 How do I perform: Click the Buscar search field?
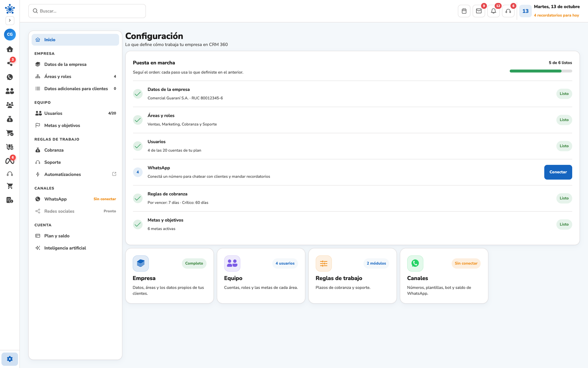tap(87, 11)
